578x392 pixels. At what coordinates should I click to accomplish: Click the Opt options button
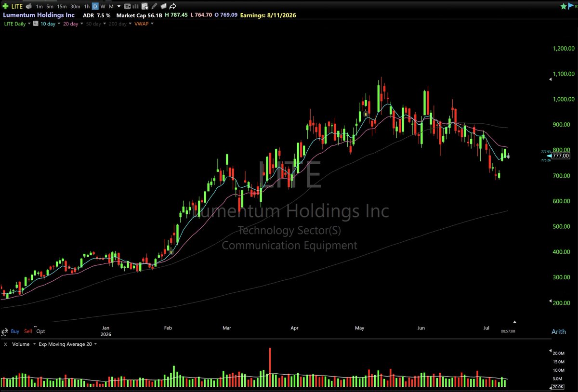[x=41, y=331]
